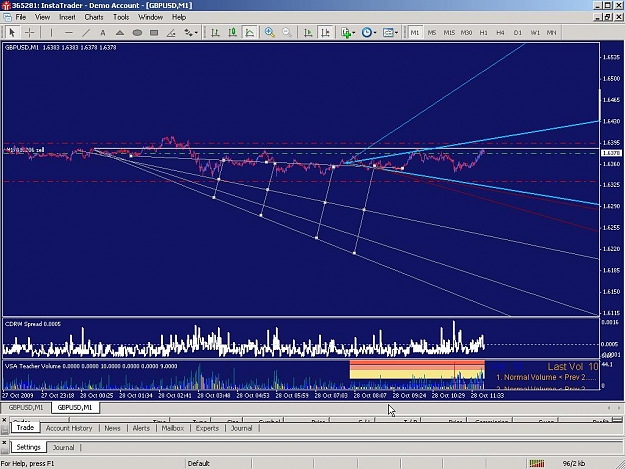
Task: Switch timeframe to MN
Action: click(x=551, y=33)
